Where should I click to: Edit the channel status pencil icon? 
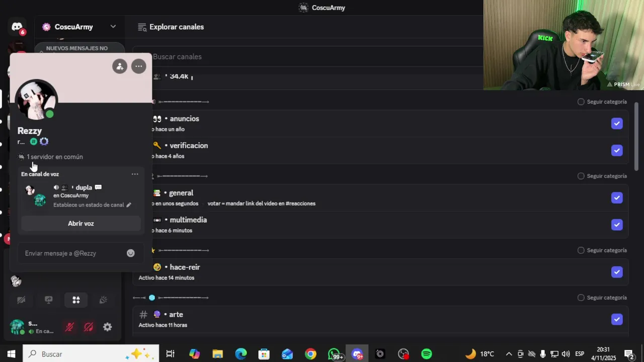coord(129,205)
